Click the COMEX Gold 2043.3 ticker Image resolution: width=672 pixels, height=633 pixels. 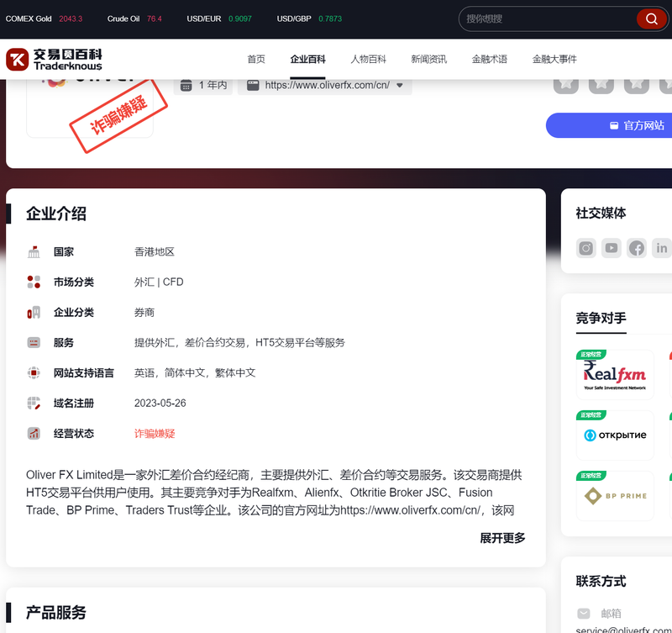coord(44,18)
